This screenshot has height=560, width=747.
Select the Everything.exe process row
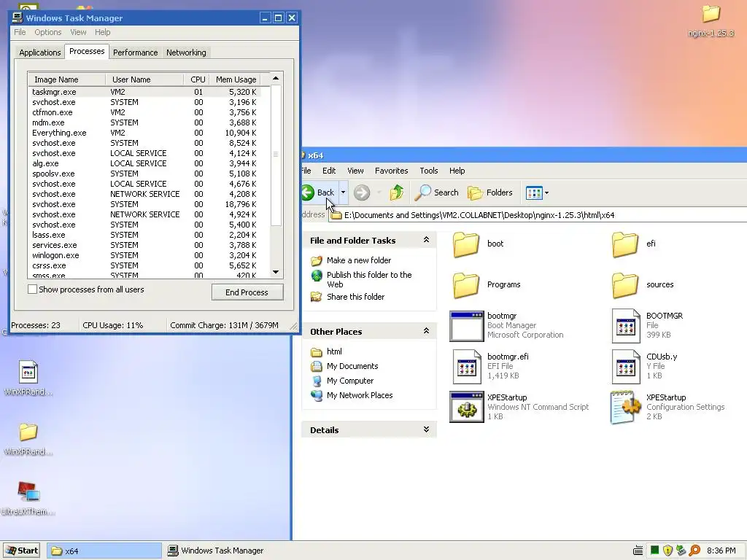[x=144, y=133]
